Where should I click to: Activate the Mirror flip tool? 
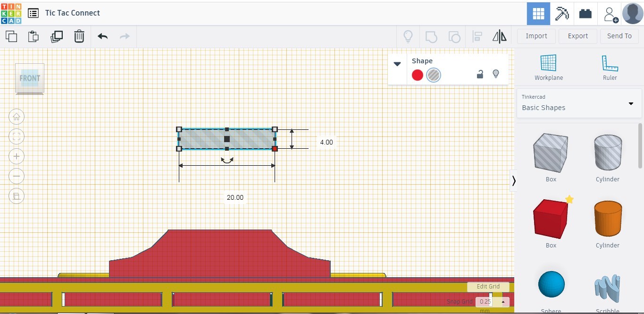(x=500, y=36)
